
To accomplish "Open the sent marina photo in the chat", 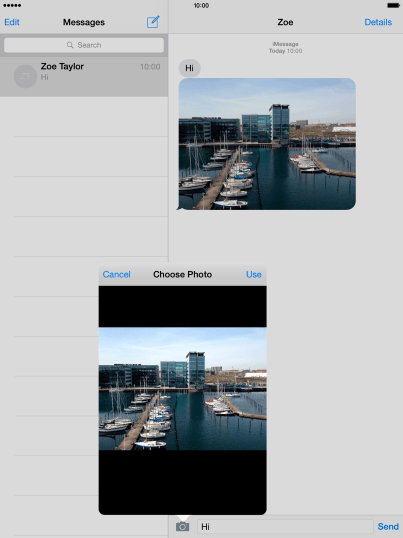I will [267, 144].
